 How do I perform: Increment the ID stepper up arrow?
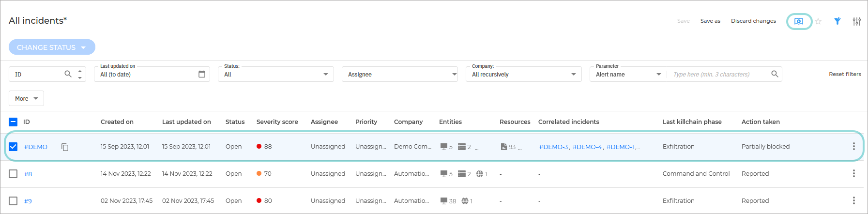point(80,71)
